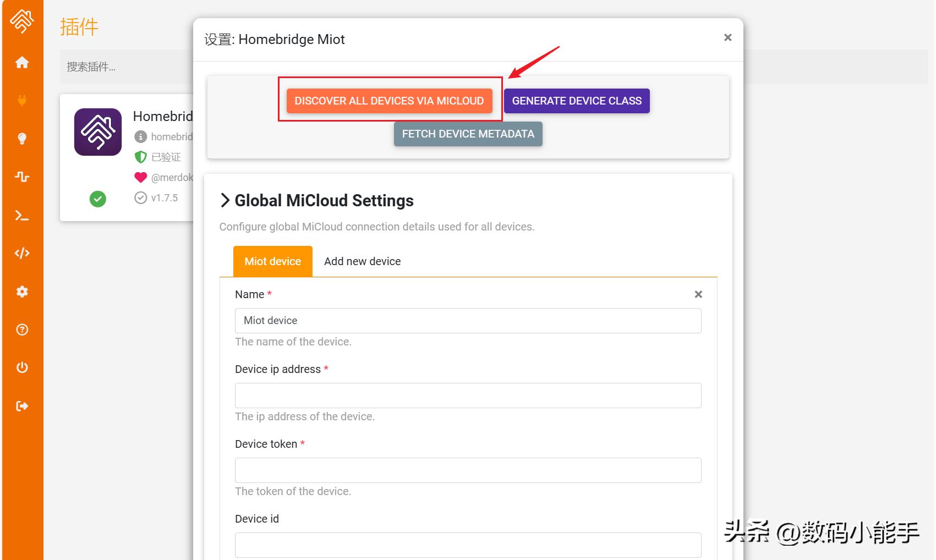This screenshot has width=936, height=560.
Task: Click the Homebridge logo in the sidebar
Action: tap(21, 21)
